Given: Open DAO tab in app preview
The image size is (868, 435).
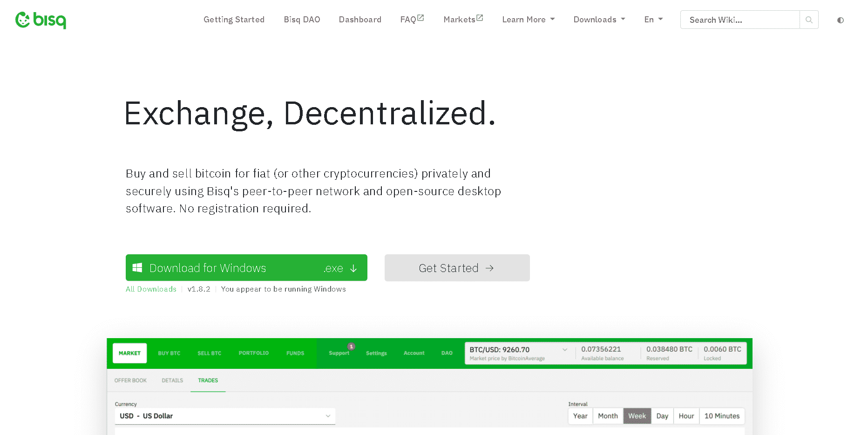Looking at the screenshot, I should (x=447, y=353).
